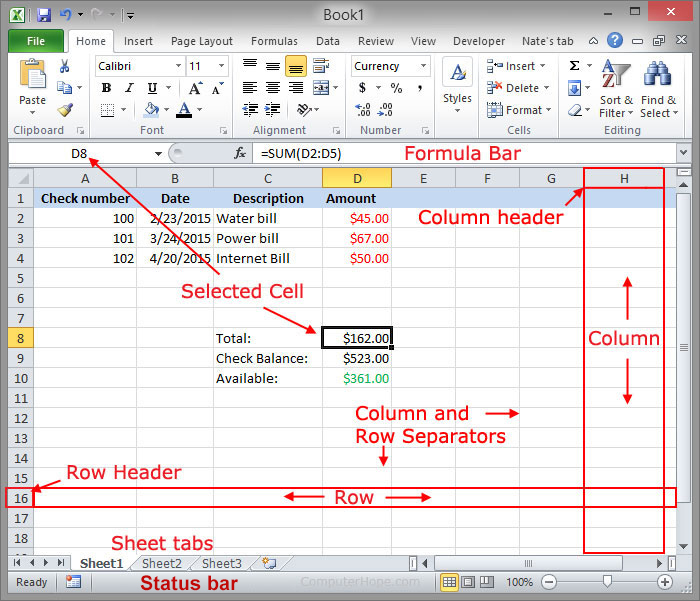700x601 pixels.
Task: Click the AutoSum sigma icon
Action: tap(575, 66)
